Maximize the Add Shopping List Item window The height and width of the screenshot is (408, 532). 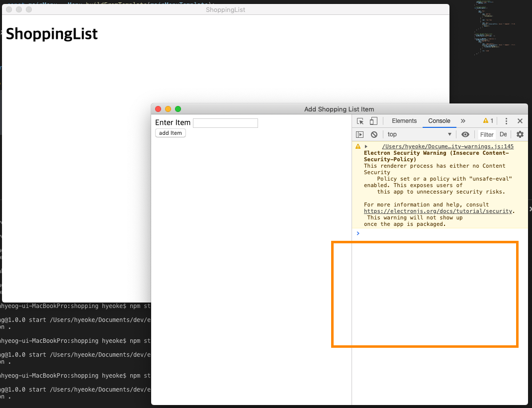(x=178, y=109)
